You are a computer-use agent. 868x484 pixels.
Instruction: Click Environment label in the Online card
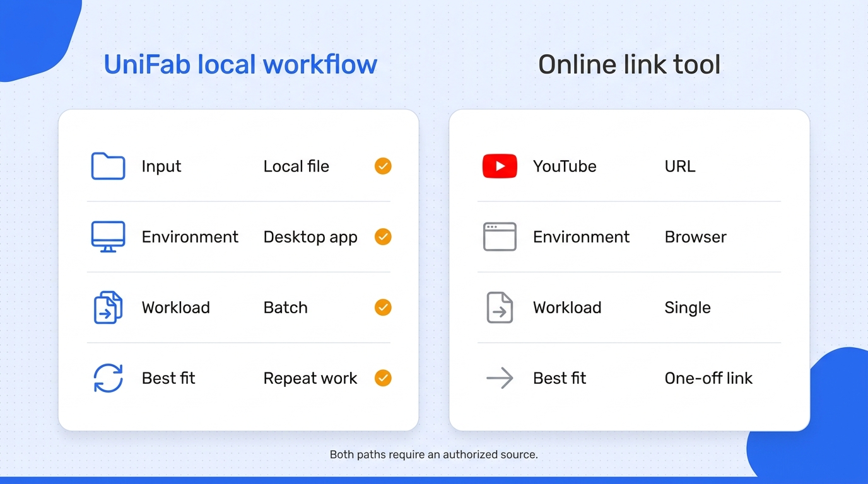[x=581, y=237]
